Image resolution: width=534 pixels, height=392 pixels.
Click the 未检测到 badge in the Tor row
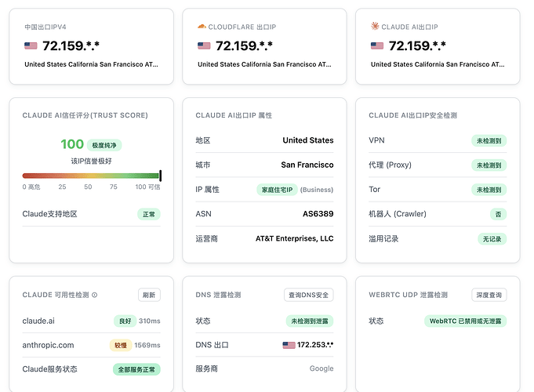489,190
